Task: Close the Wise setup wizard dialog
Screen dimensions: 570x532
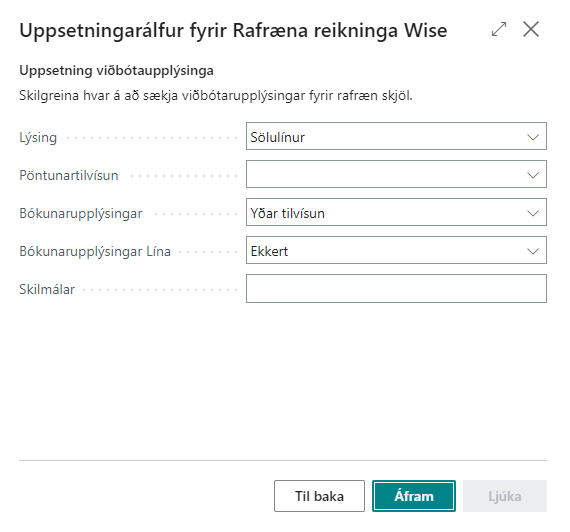Action: coord(531,29)
